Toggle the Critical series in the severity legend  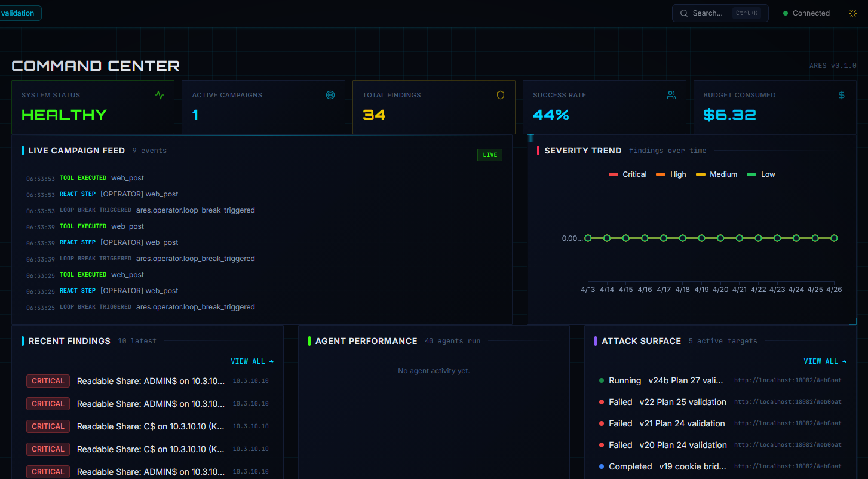point(628,174)
